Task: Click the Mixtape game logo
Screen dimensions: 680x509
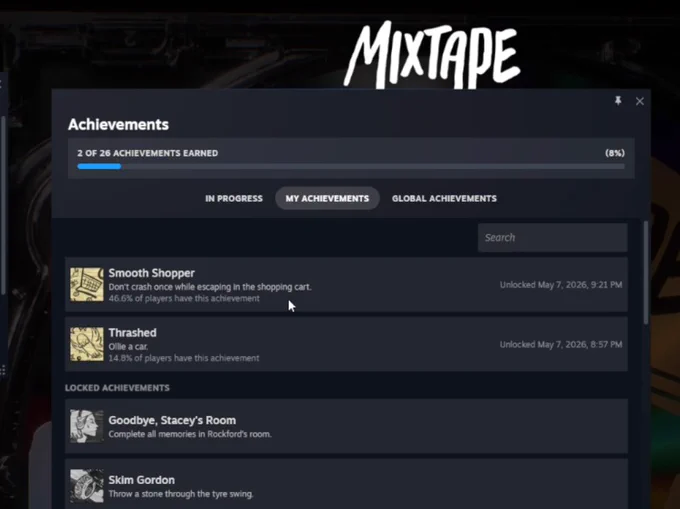Action: (432, 55)
